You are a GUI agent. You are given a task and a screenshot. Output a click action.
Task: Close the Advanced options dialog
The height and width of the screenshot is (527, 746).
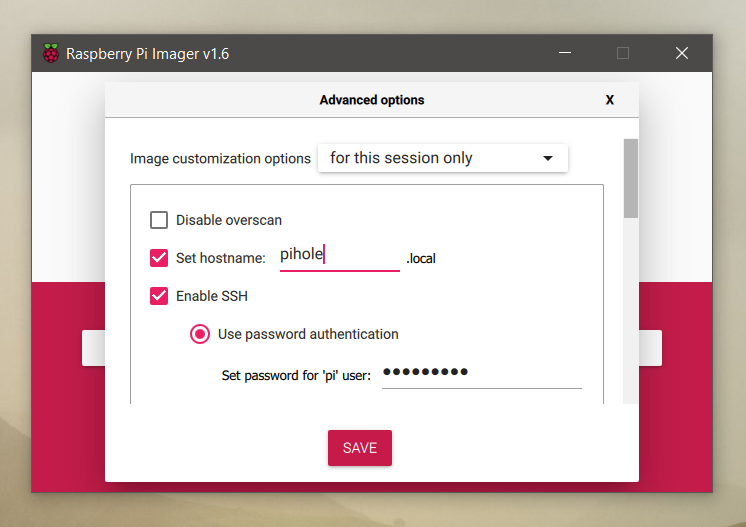[x=609, y=100]
